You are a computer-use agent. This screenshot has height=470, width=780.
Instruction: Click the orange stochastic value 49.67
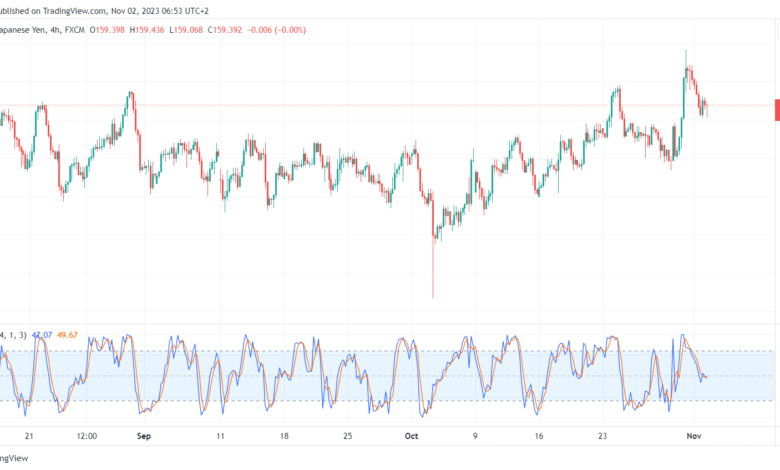click(67, 335)
